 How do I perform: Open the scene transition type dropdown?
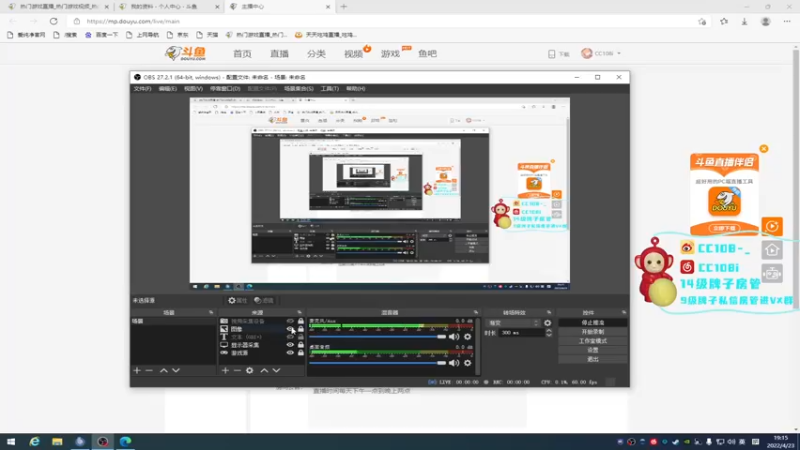(x=513, y=323)
